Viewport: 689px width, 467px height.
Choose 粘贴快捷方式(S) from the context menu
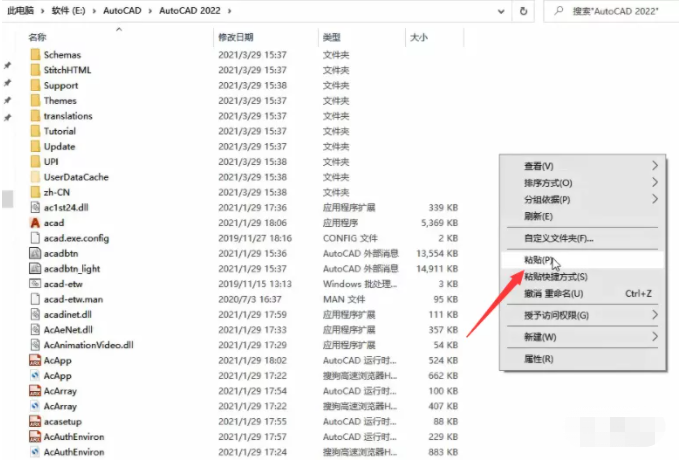[x=583, y=277]
